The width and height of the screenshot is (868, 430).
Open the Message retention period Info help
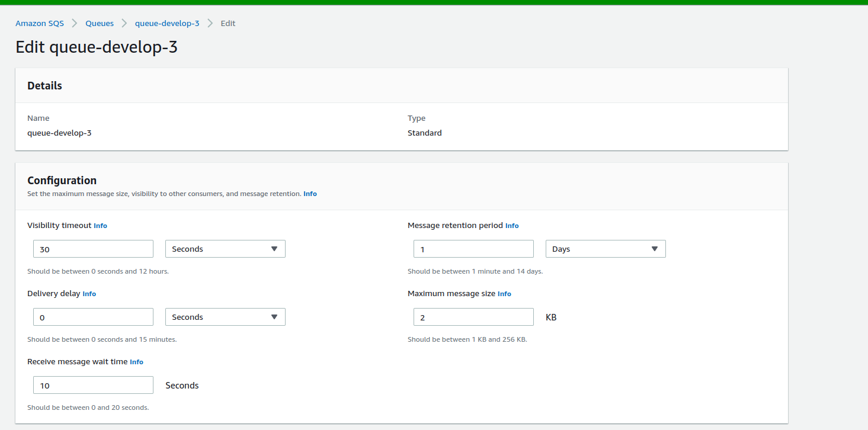point(512,226)
